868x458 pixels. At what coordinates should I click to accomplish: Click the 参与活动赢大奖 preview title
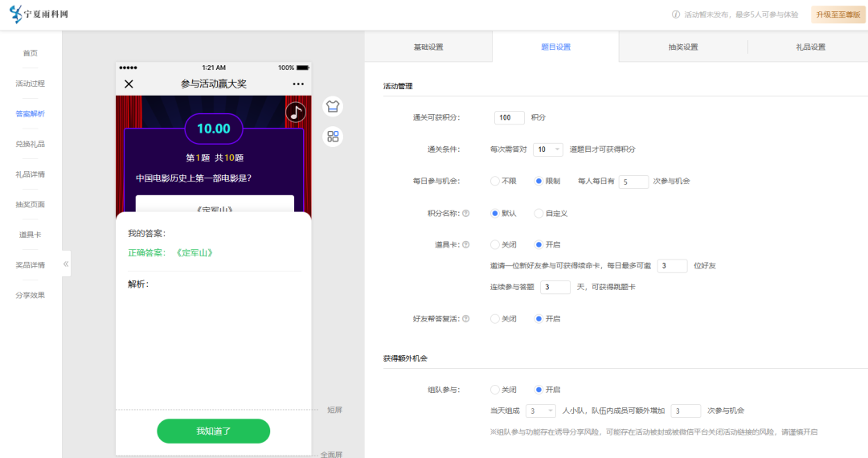(x=214, y=84)
